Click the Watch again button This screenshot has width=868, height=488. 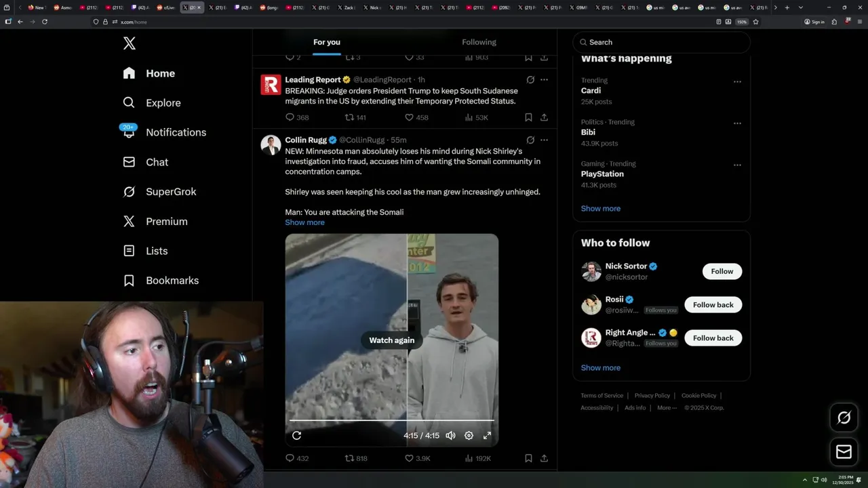click(391, 340)
